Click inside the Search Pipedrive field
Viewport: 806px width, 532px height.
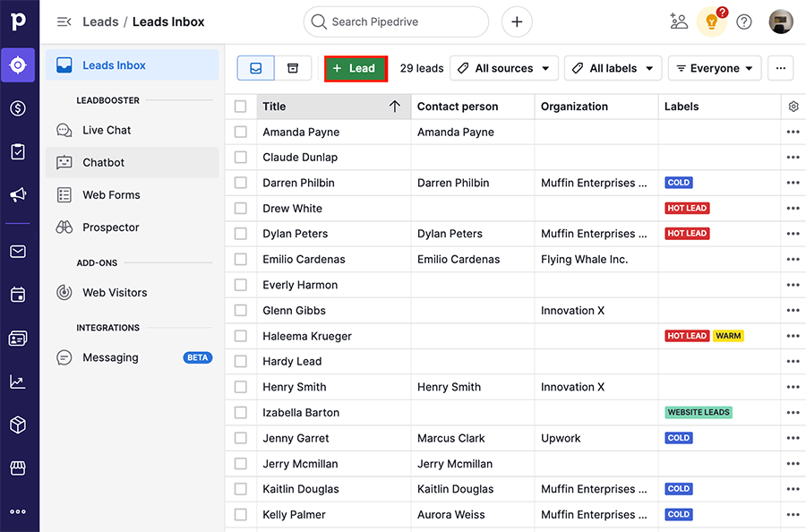[x=396, y=21]
